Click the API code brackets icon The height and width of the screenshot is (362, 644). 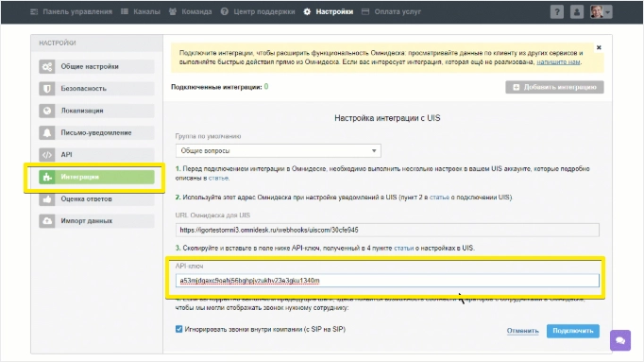point(47,154)
